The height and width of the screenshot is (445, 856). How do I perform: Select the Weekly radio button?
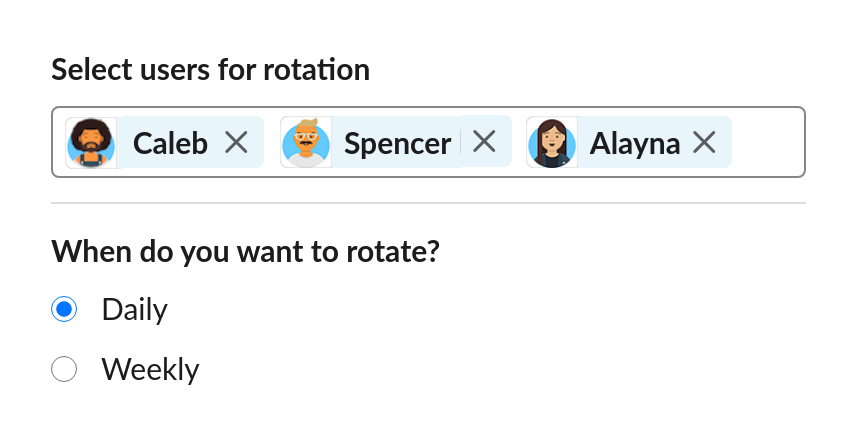tap(64, 370)
